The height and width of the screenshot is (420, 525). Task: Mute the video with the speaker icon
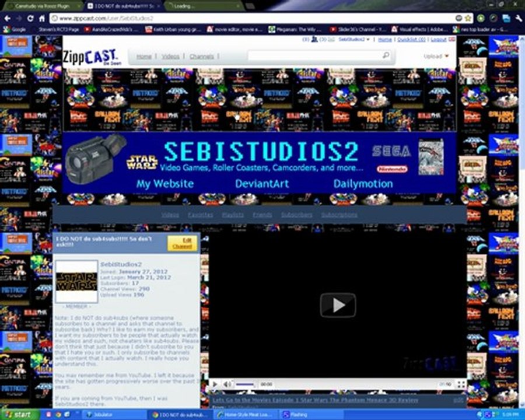[x=227, y=384]
